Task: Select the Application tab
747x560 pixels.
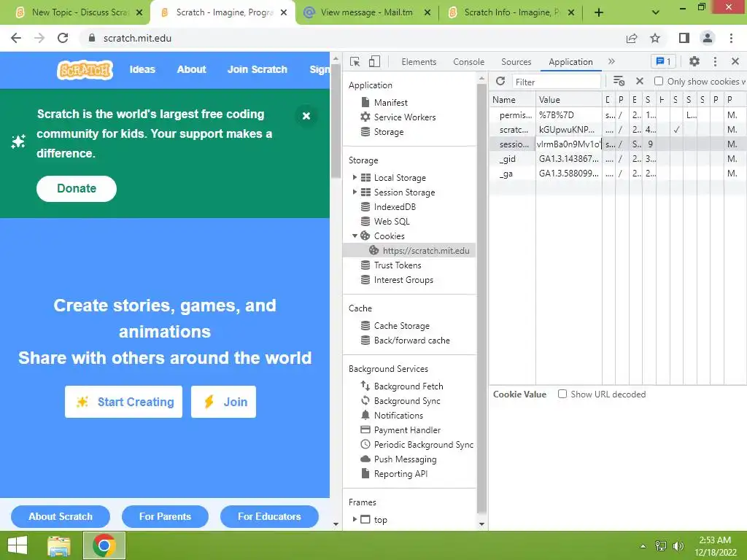Action: coord(570,61)
